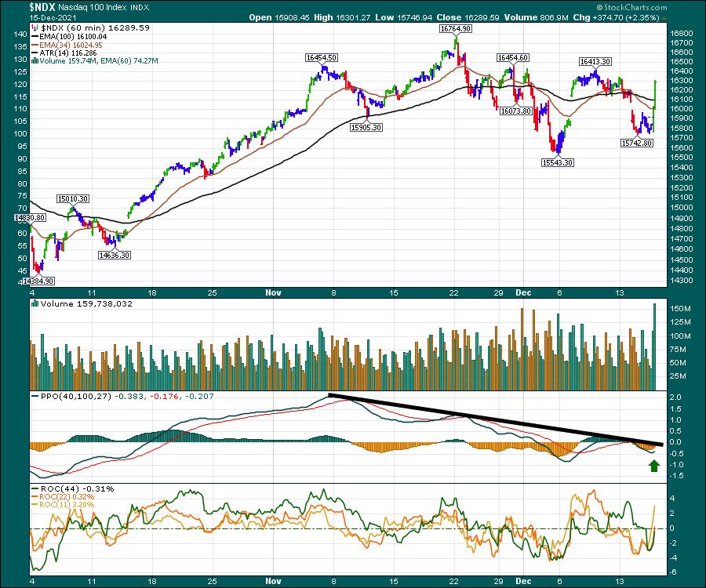Click the ROC(44) green legend marker
This screenshot has height=588, width=706.
34,489
